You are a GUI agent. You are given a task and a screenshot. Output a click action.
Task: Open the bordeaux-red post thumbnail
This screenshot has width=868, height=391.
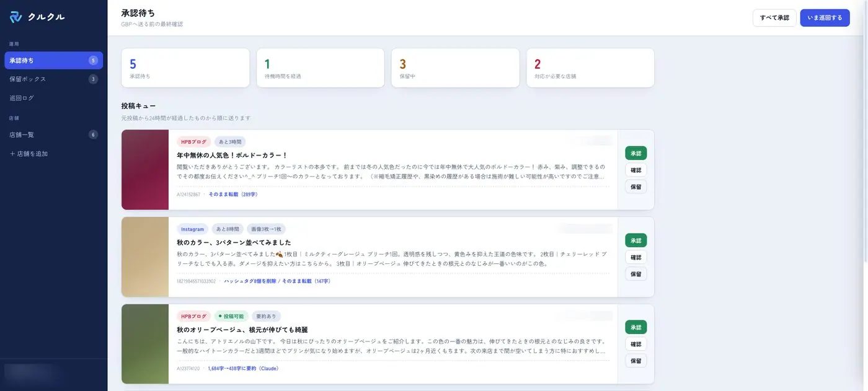click(x=145, y=170)
